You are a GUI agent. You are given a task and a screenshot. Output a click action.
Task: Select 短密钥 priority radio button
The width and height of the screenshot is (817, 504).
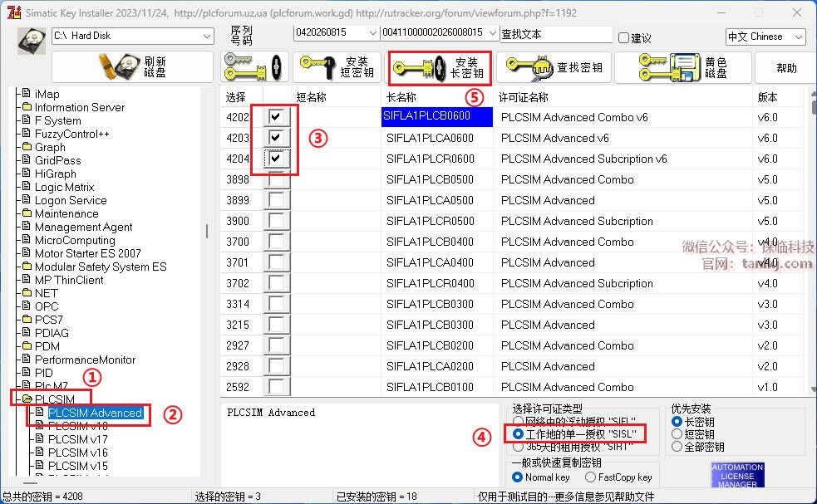pyautogui.click(x=677, y=433)
